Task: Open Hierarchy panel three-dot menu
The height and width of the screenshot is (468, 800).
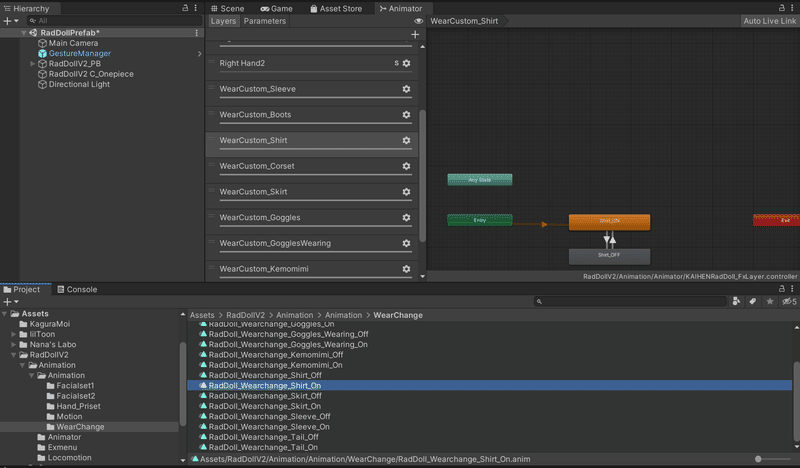Action: (x=195, y=8)
